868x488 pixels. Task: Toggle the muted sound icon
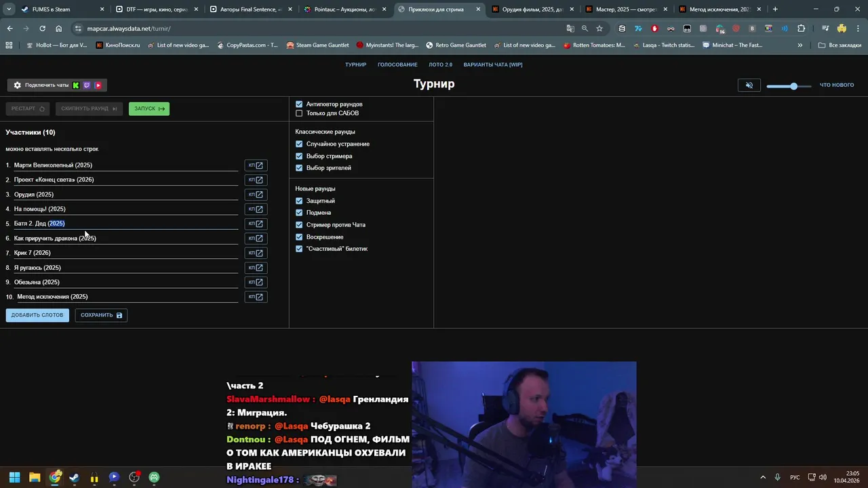tap(749, 85)
